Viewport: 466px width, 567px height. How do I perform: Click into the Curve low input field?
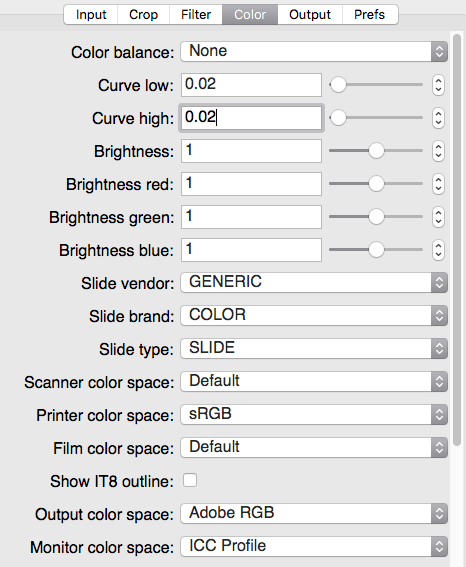point(251,85)
